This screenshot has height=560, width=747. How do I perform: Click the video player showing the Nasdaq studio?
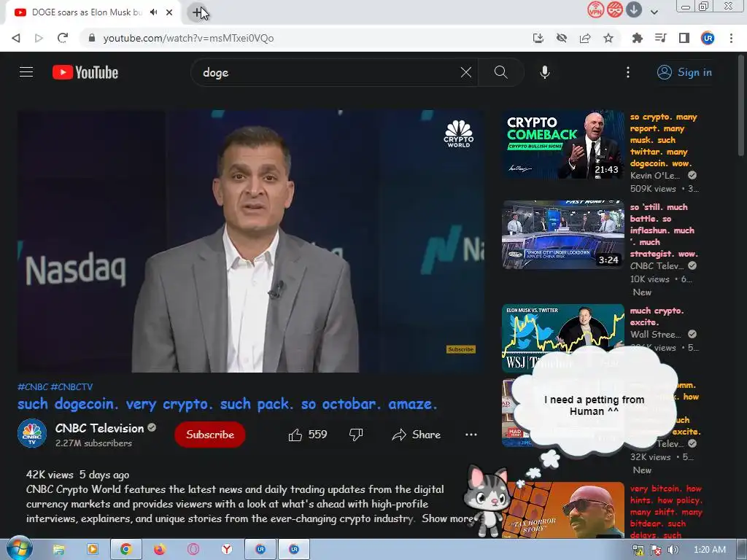(x=251, y=241)
